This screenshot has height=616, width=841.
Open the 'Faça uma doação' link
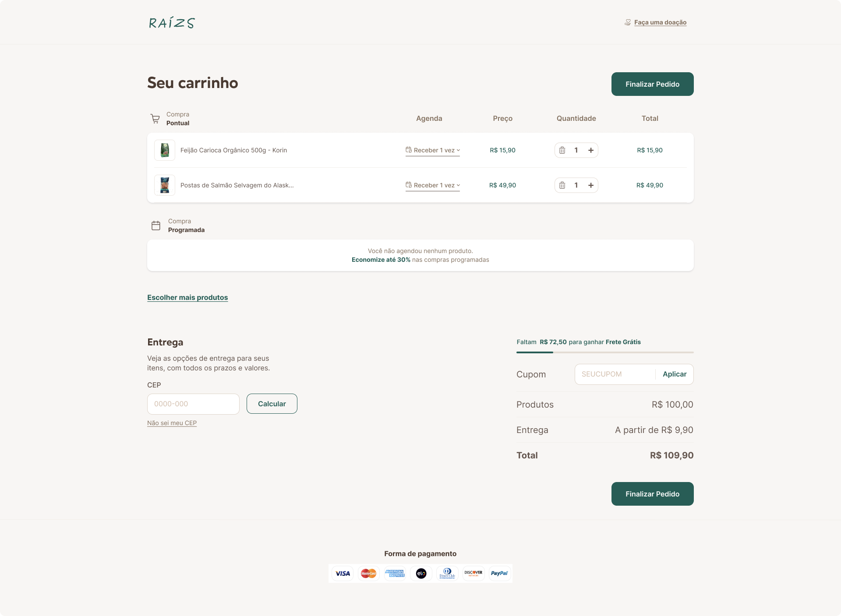pos(660,22)
